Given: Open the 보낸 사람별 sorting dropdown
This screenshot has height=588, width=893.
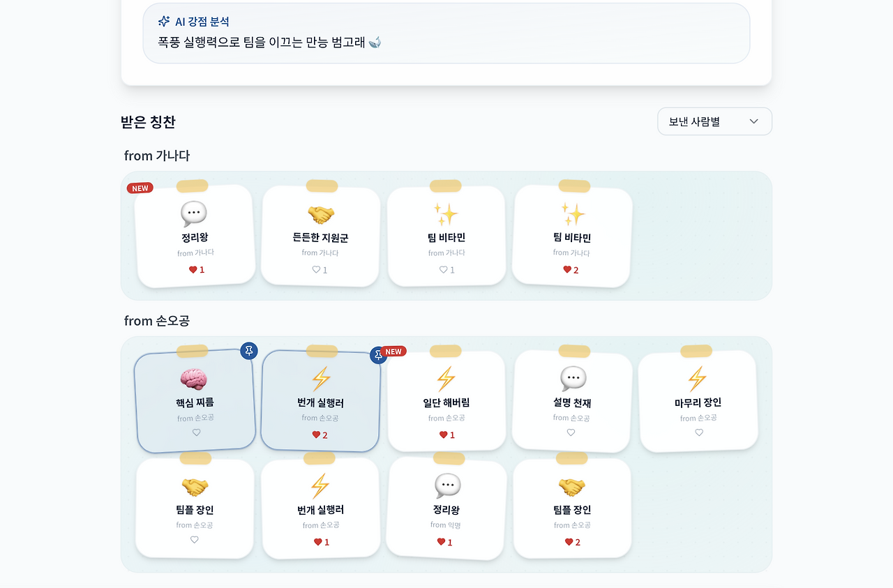Looking at the screenshot, I should [x=714, y=121].
